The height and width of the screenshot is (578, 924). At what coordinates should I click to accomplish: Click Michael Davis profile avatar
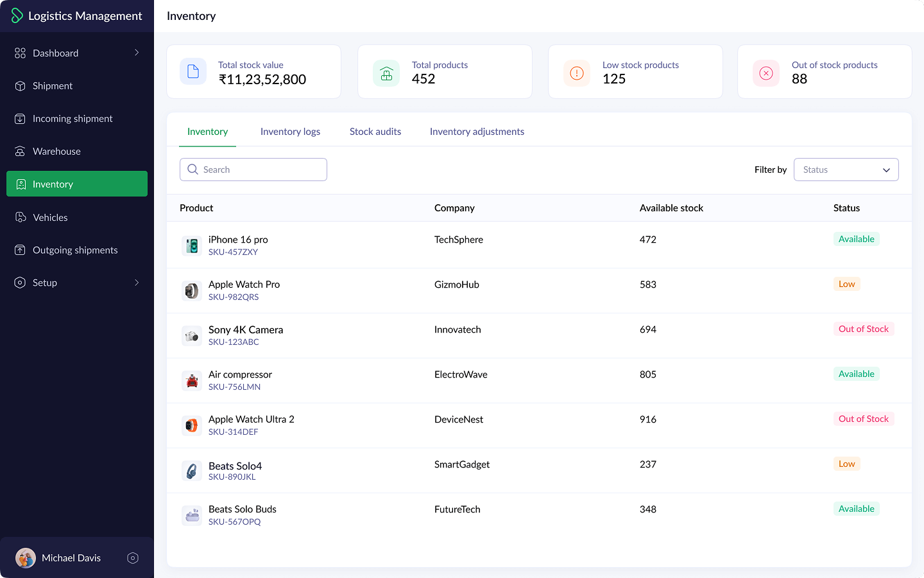[26, 557]
